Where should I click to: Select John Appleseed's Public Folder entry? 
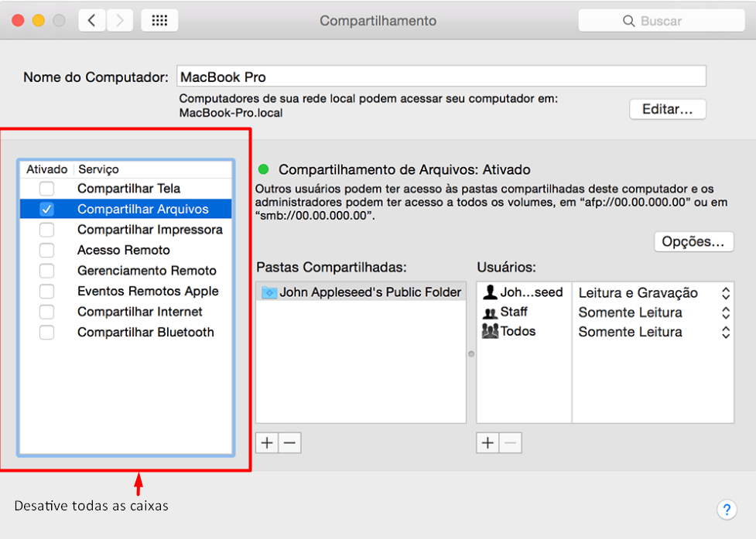point(361,292)
